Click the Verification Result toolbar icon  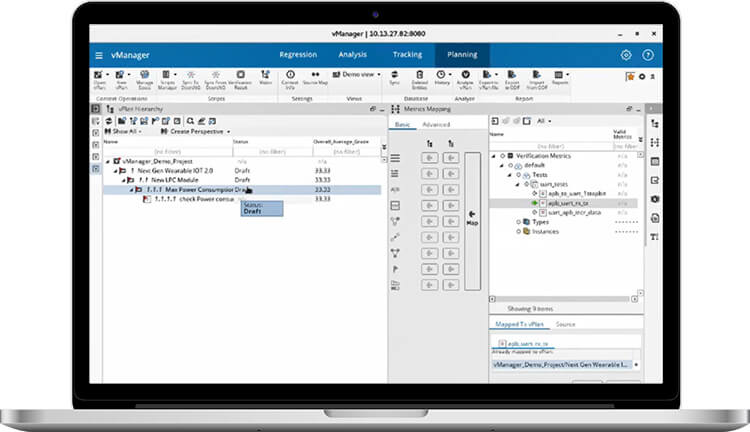pos(240,77)
